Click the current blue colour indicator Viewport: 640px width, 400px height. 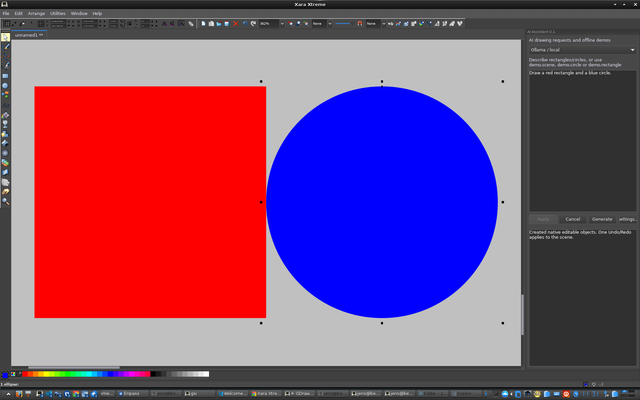click(x=5, y=375)
